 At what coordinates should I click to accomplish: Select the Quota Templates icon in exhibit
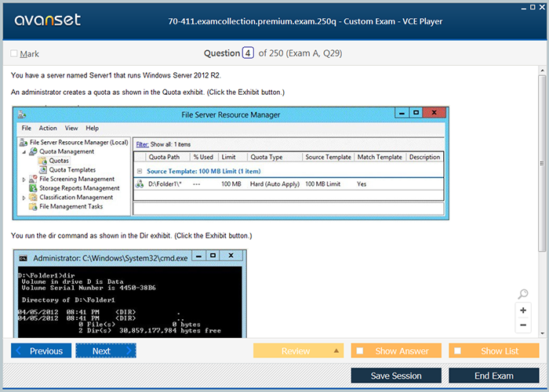[42, 170]
